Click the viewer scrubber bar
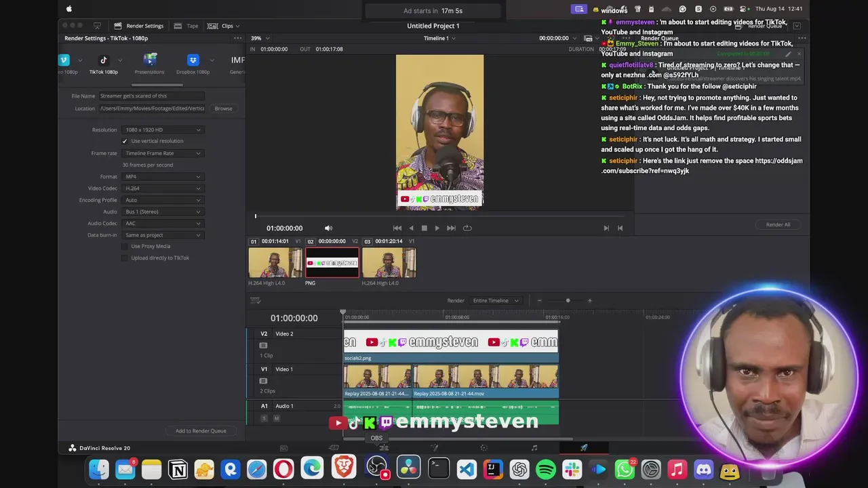The height and width of the screenshot is (488, 868). [x=439, y=216]
